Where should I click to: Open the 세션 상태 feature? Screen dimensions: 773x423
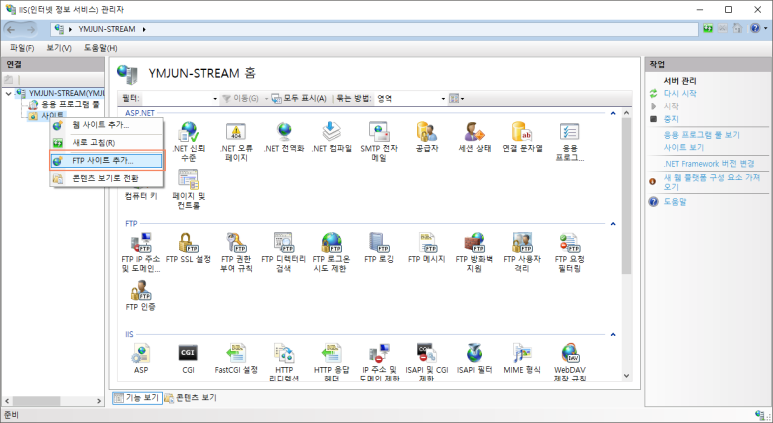click(474, 137)
